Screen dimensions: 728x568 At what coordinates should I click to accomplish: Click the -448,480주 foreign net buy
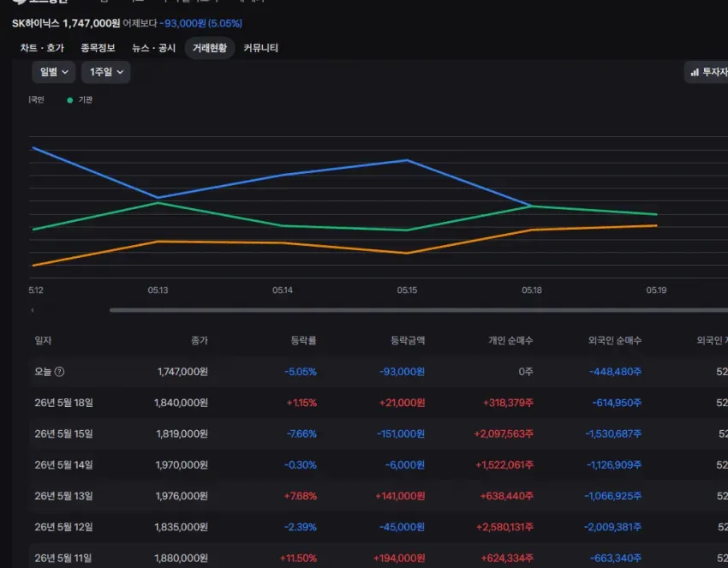point(615,372)
